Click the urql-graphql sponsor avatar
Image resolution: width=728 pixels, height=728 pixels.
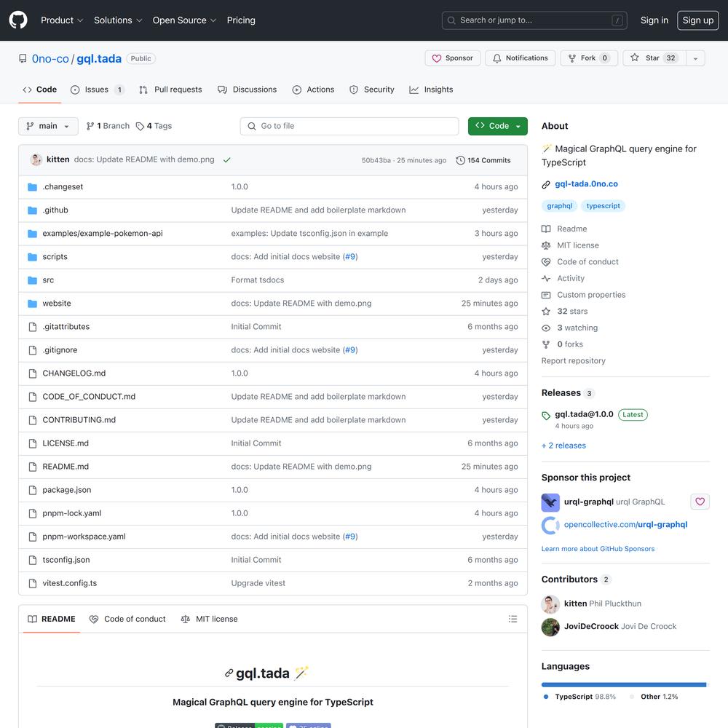tap(550, 502)
